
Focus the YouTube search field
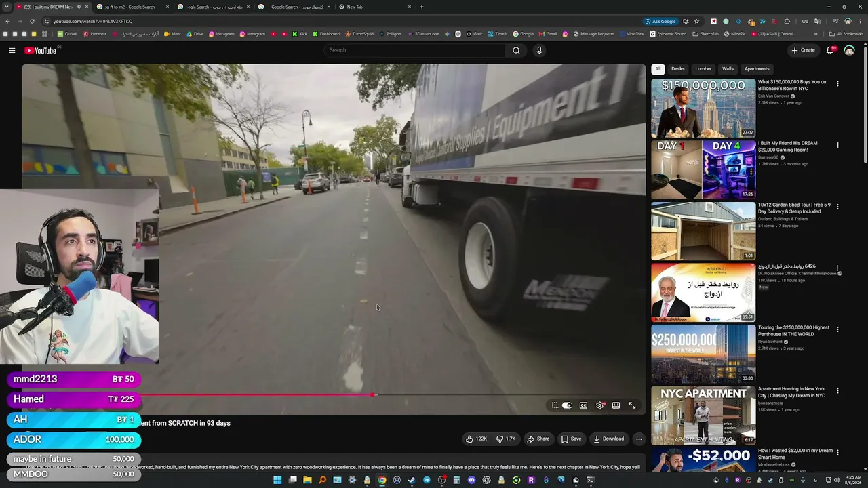click(415, 50)
